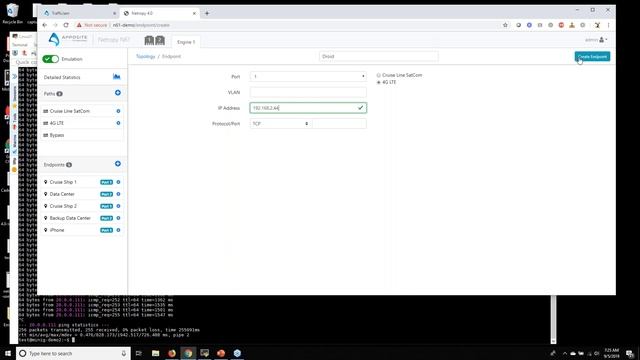This screenshot has height=360, width=640.
Task: Click the protocol port number field
Action: coord(339,124)
